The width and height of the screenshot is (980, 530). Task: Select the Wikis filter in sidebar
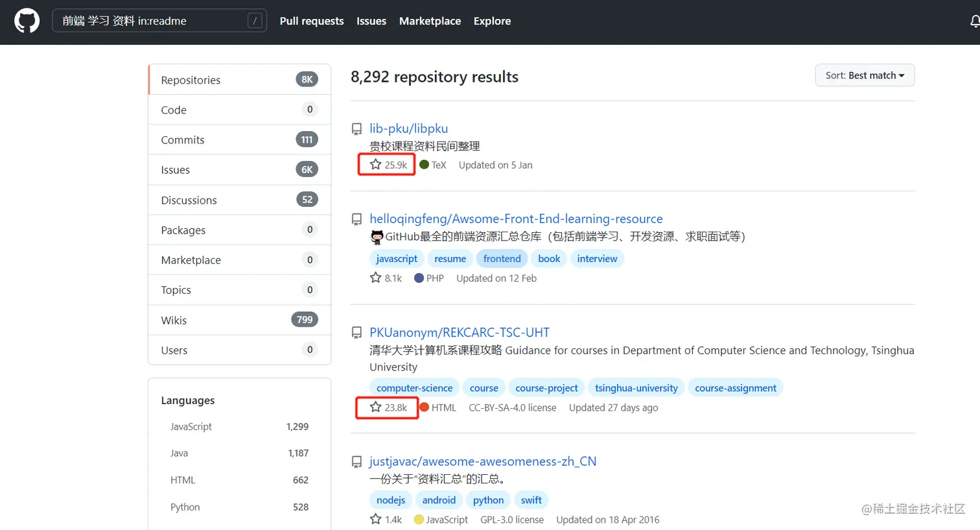point(240,320)
